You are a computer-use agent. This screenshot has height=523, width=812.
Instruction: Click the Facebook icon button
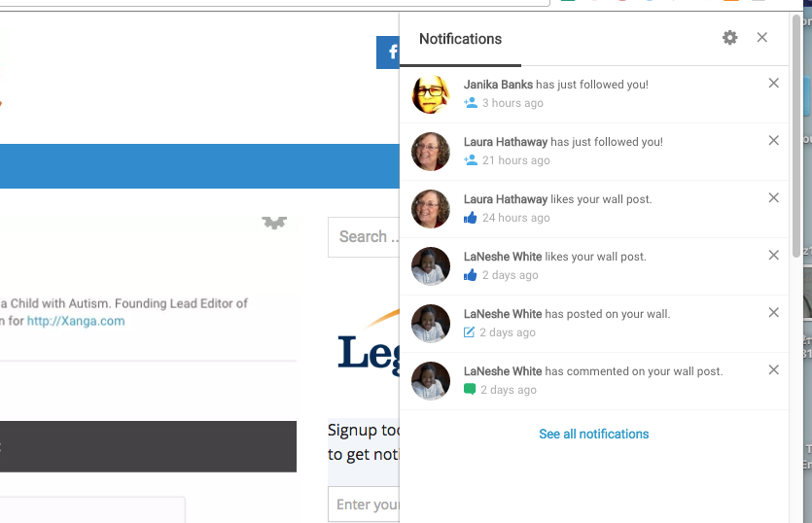click(389, 52)
